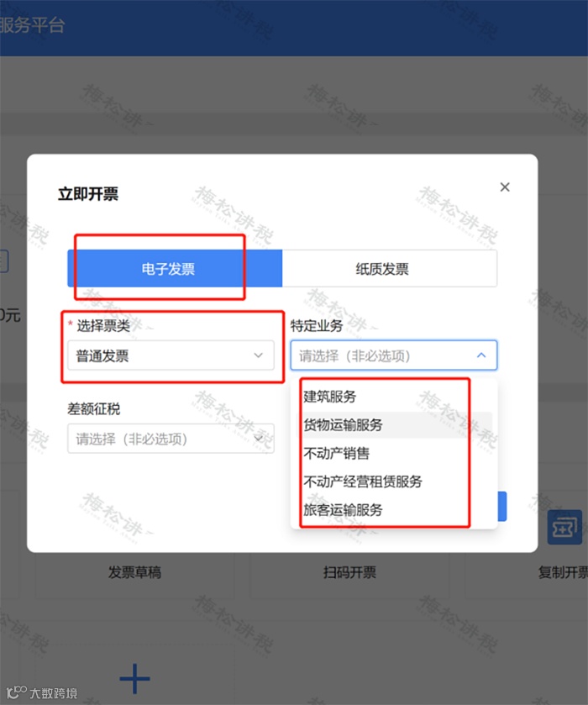Open 扫码开票

349,572
